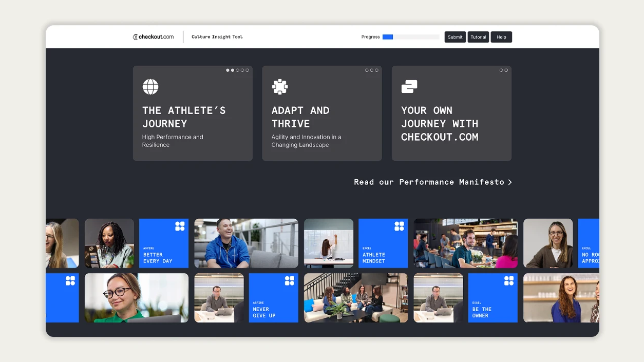The height and width of the screenshot is (362, 644).
Task: Click the four-squares icon on Better Every Day tile
Action: (x=180, y=226)
